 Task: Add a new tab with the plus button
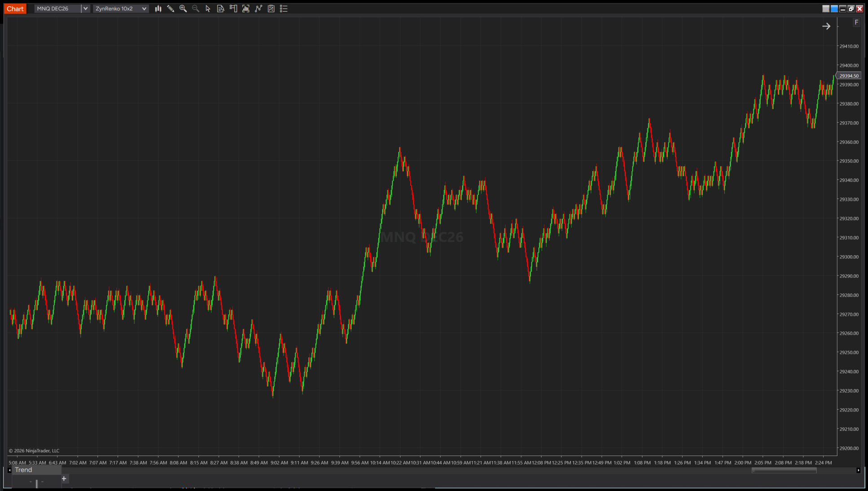tap(64, 478)
